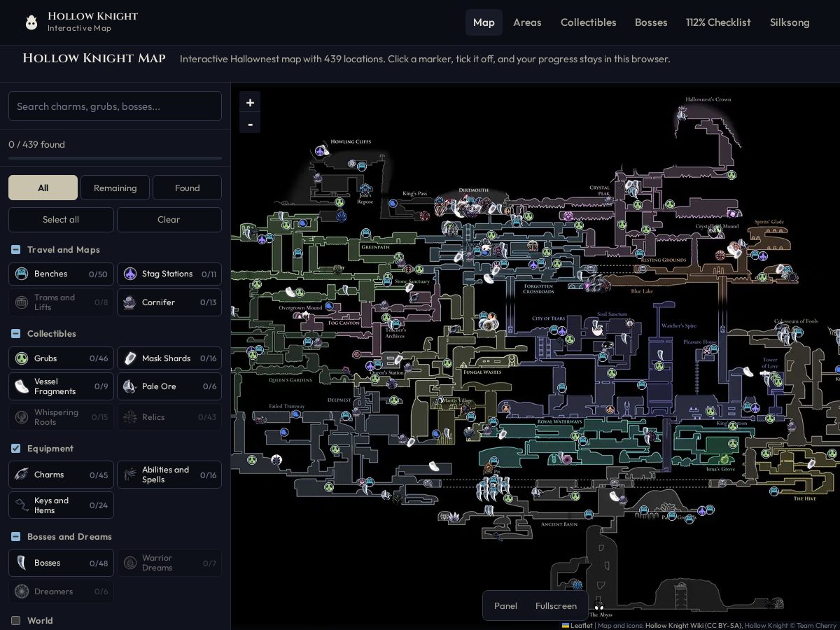Toggle the Bosses and Dreams group checkbox
Viewport: 840px width, 630px height.
coord(16,537)
